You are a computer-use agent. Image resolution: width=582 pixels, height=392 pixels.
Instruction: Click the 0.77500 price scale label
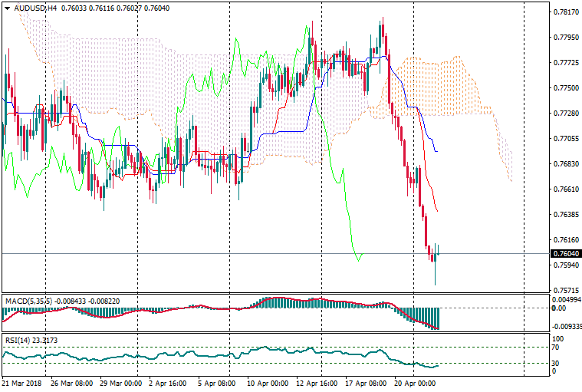pos(565,88)
